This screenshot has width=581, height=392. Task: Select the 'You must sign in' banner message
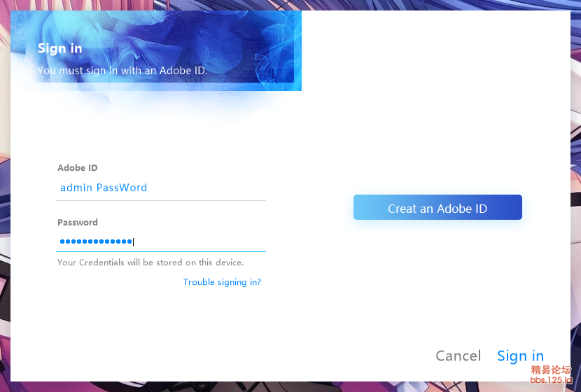[x=122, y=71]
